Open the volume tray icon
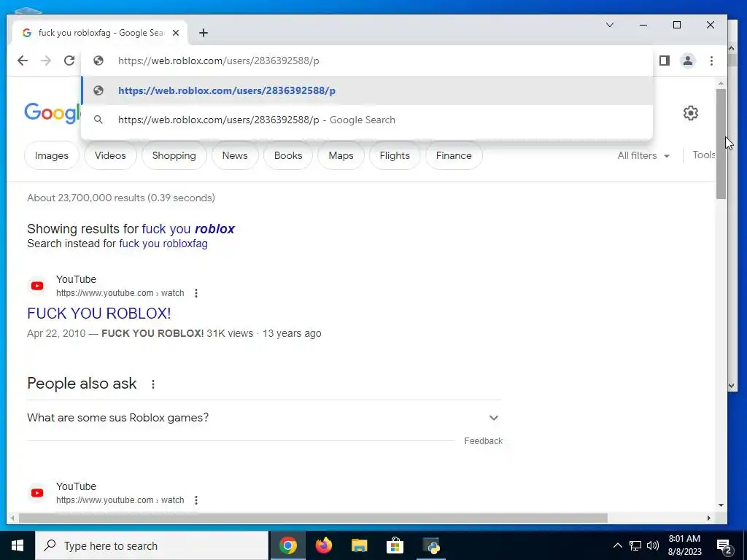 coord(653,545)
